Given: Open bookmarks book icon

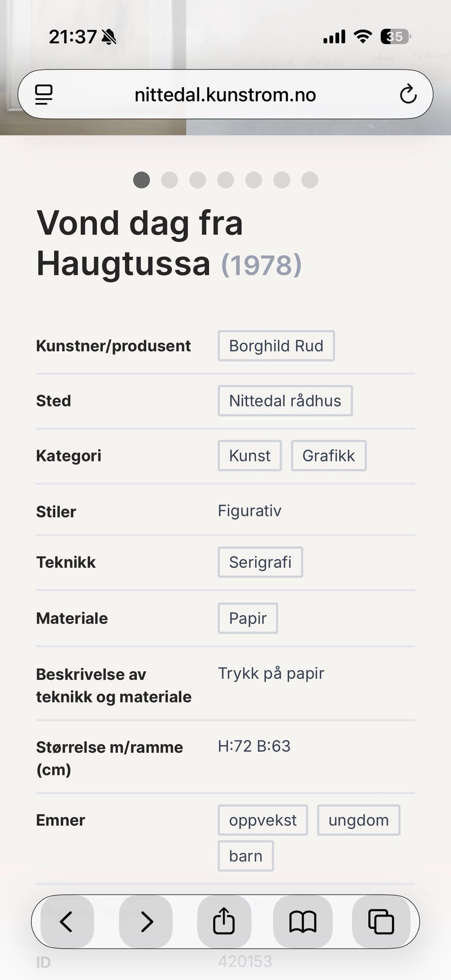Looking at the screenshot, I should (x=303, y=921).
